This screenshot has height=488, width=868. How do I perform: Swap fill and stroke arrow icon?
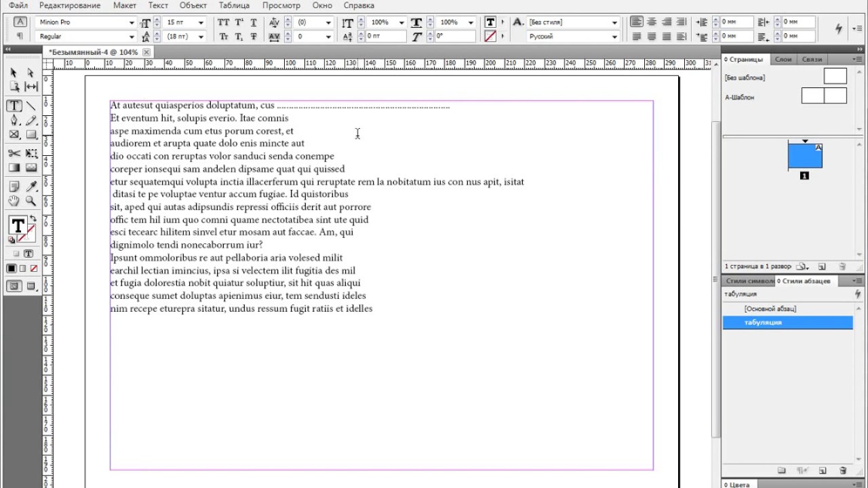coord(33,218)
